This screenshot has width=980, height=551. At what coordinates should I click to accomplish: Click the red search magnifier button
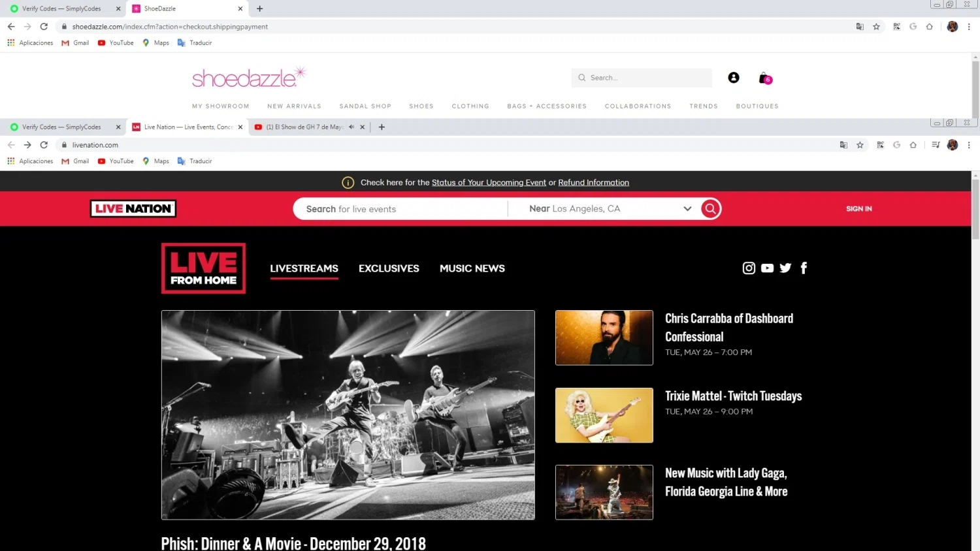(710, 209)
